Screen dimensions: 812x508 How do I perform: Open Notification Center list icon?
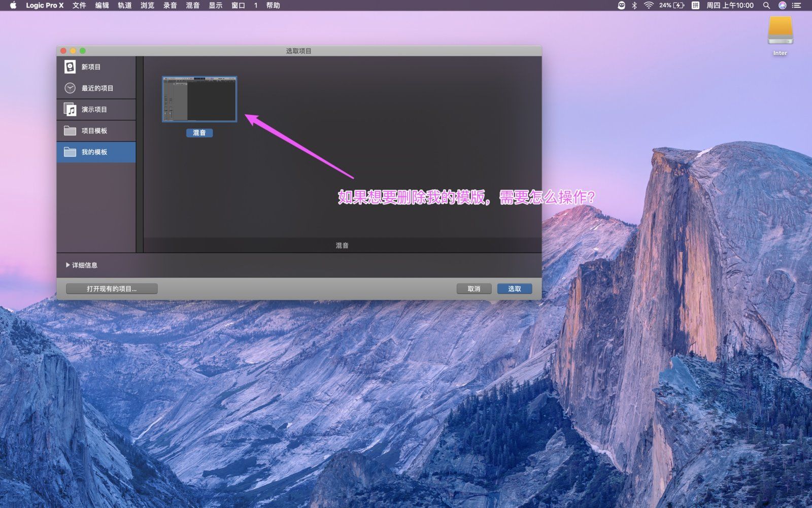click(797, 5)
